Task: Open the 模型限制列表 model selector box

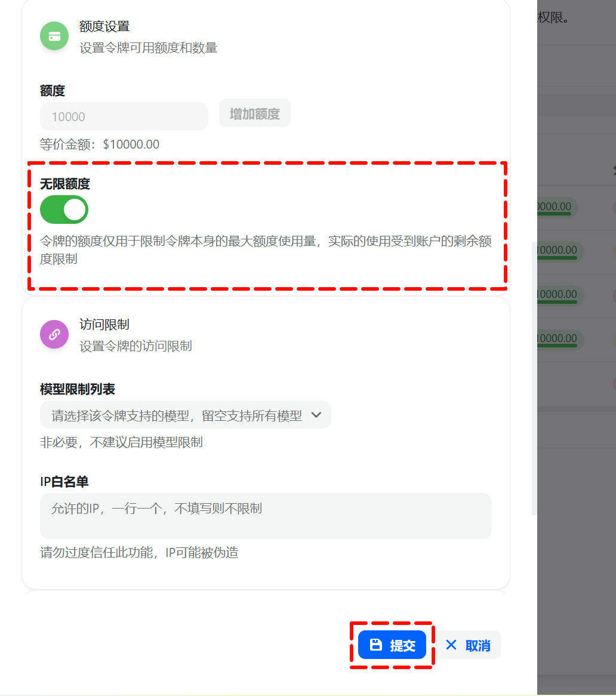Action: point(186,415)
